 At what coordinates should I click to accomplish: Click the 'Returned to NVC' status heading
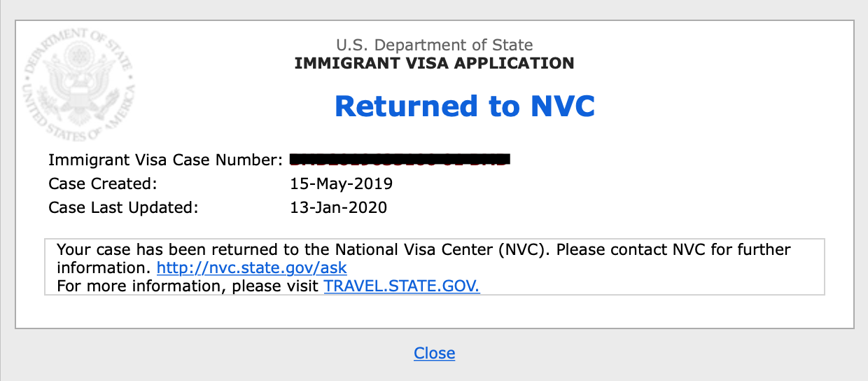pos(465,106)
